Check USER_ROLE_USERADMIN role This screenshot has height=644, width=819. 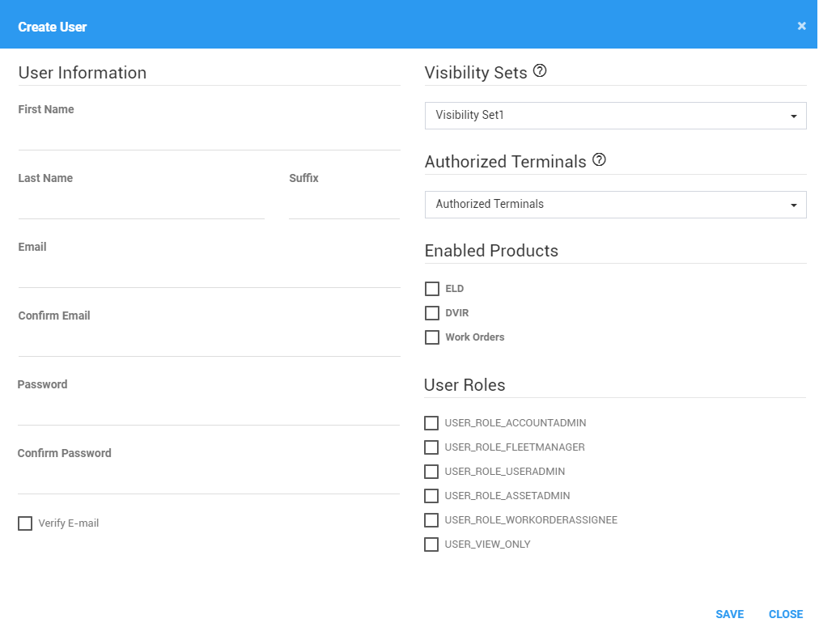(x=431, y=472)
